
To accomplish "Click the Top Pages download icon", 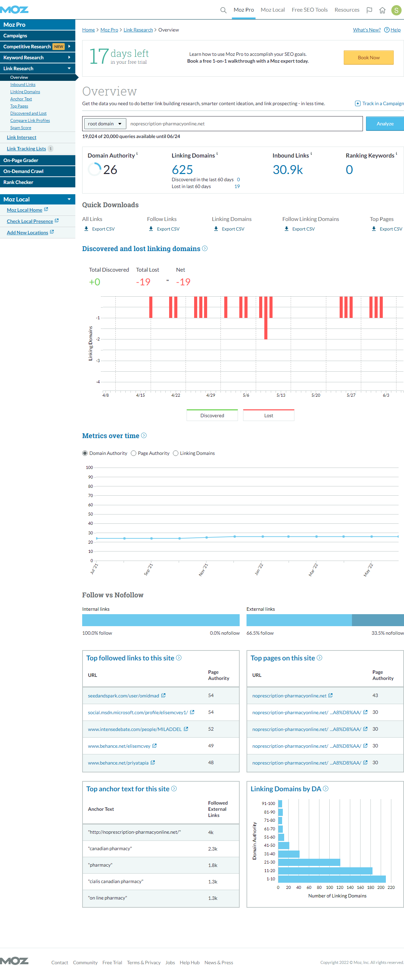I will (374, 228).
